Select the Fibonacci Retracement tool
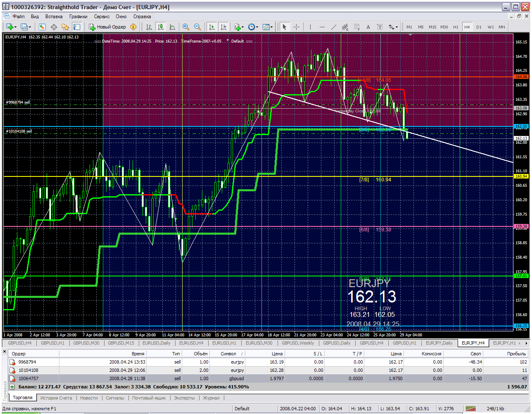Image resolution: width=532 pixels, height=414 pixels. coord(357,27)
